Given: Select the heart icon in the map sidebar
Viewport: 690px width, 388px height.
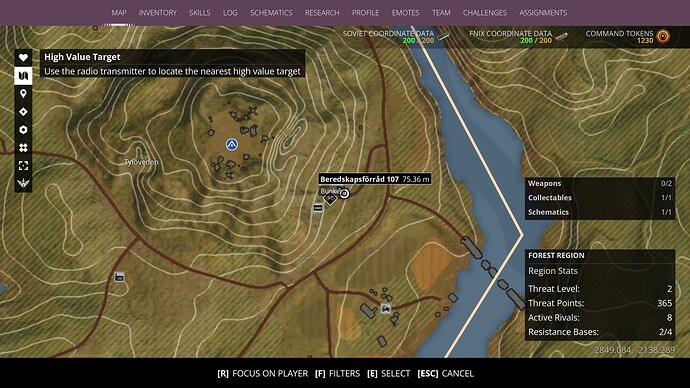Looking at the screenshot, I should (23, 57).
